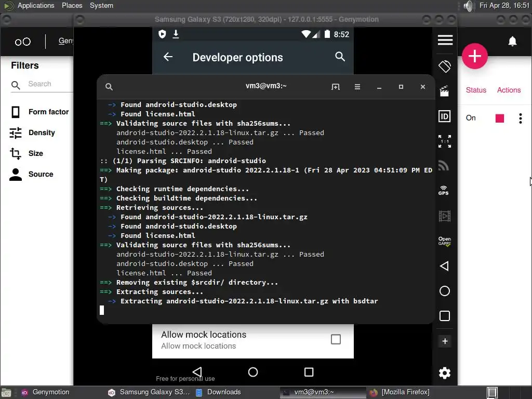Go back from Developer options
The width and height of the screenshot is (532, 399).
168,57
